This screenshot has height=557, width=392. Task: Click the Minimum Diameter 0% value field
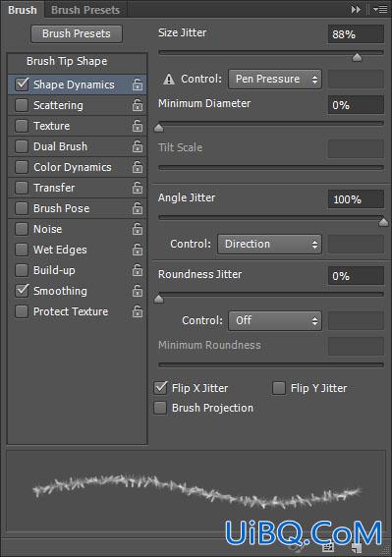tap(356, 105)
